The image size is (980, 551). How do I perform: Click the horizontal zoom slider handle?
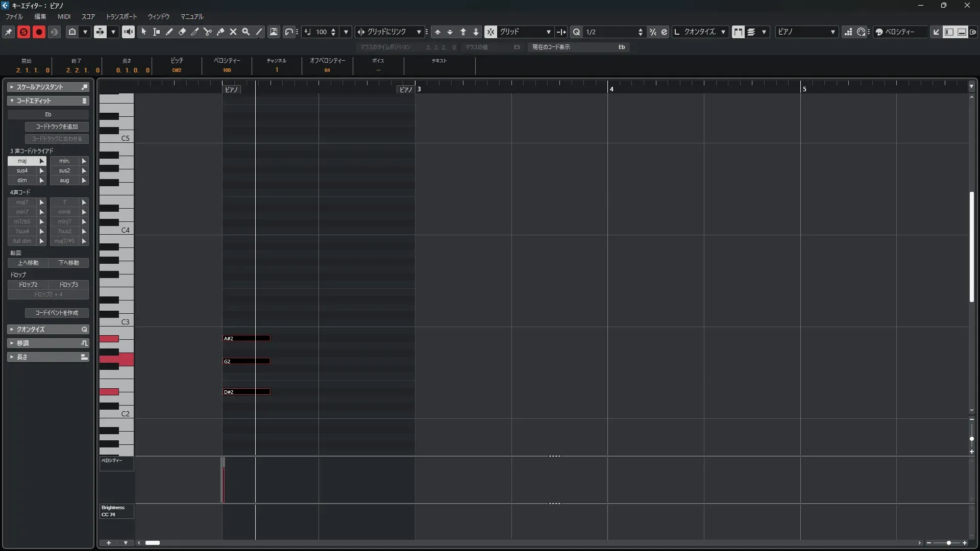point(948,543)
